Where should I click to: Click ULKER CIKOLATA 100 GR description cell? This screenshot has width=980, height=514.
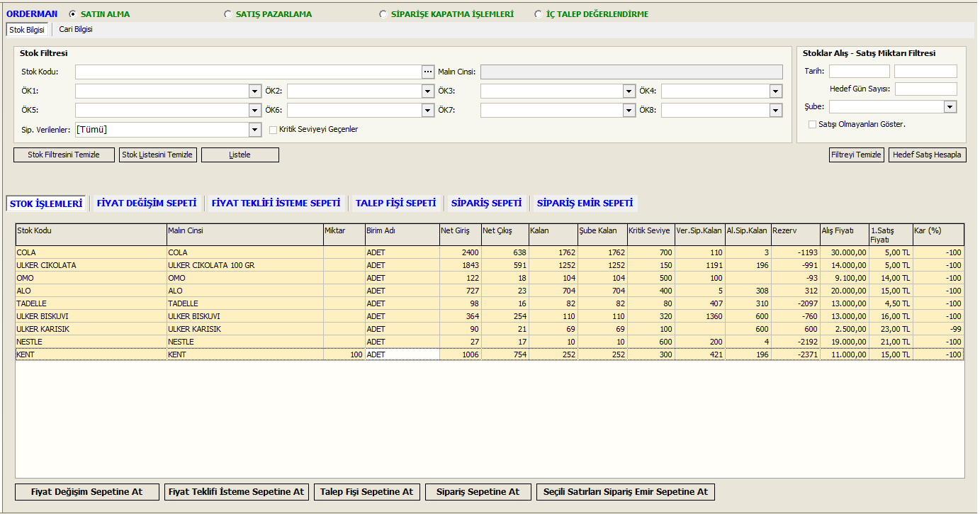click(244, 265)
